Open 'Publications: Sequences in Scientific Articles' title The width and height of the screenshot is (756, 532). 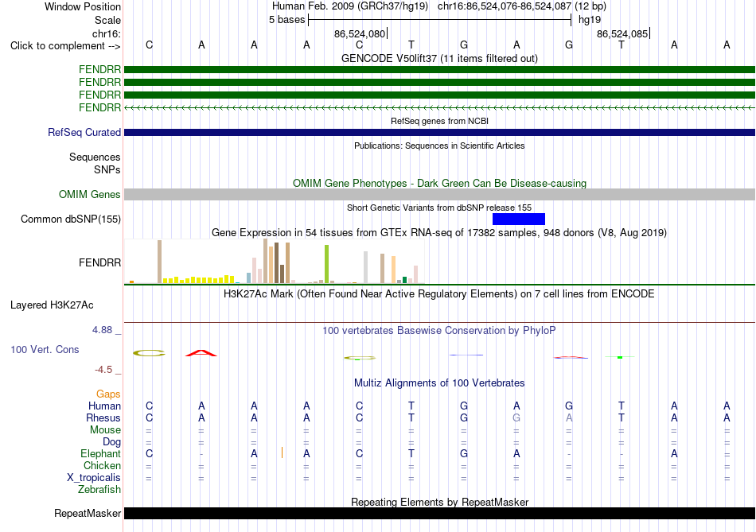click(439, 146)
